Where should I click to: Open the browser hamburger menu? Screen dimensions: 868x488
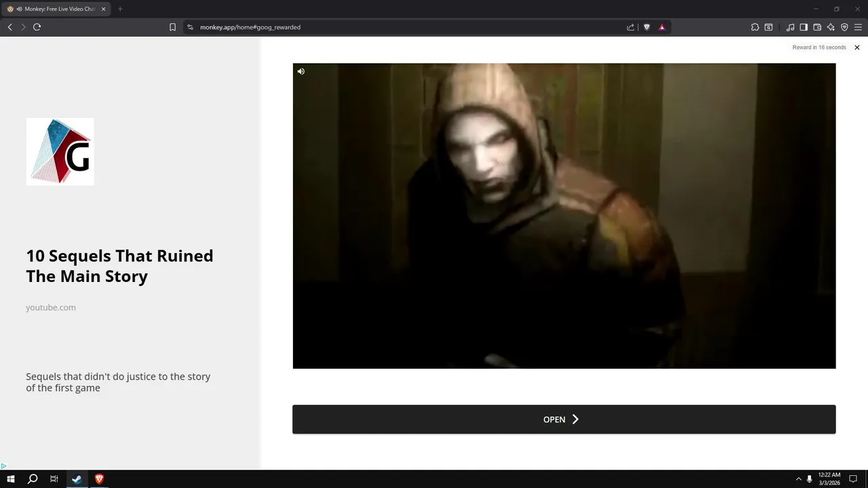coord(858,27)
